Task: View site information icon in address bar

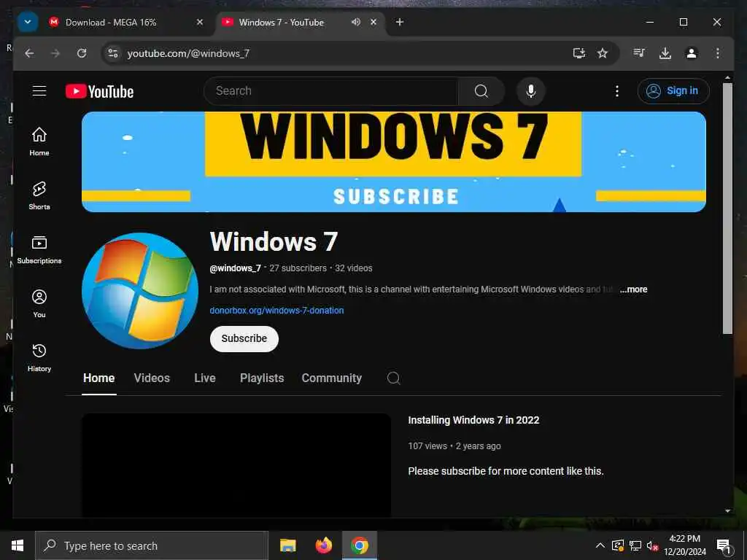Action: click(113, 53)
